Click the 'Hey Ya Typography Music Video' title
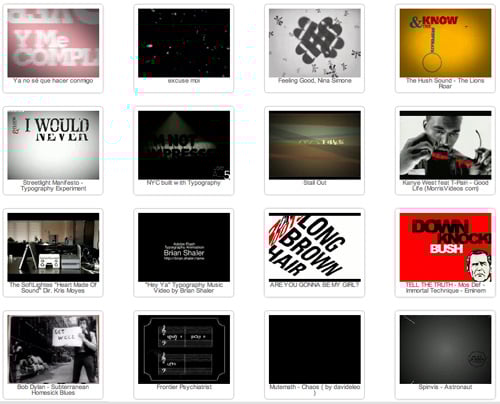 click(x=184, y=288)
